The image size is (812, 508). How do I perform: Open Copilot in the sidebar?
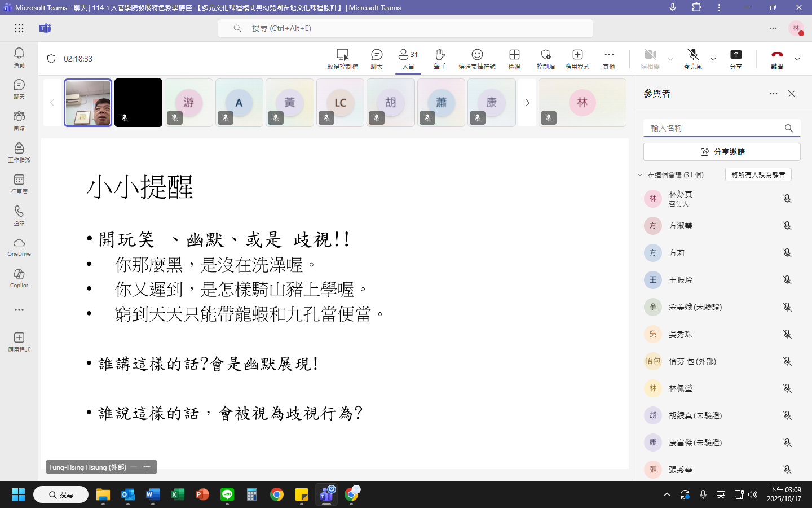19,278
